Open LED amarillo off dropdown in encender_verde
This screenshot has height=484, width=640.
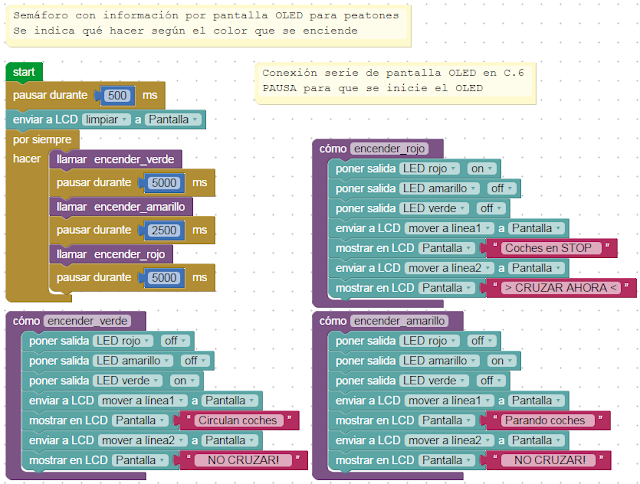point(195,361)
